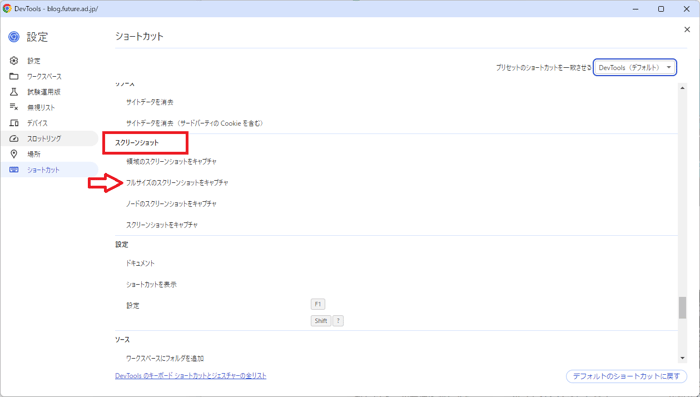Click the folder icon for ワークスペース
700x397 pixels.
click(14, 76)
